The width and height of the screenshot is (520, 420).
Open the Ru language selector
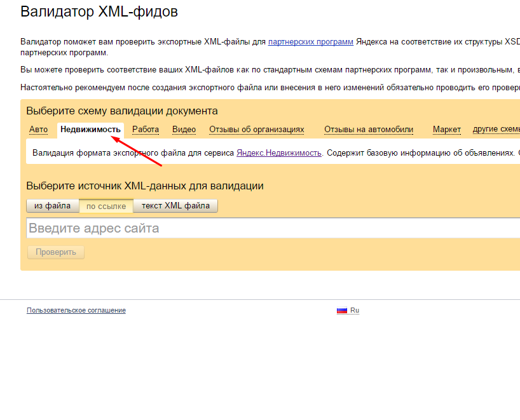(355, 310)
